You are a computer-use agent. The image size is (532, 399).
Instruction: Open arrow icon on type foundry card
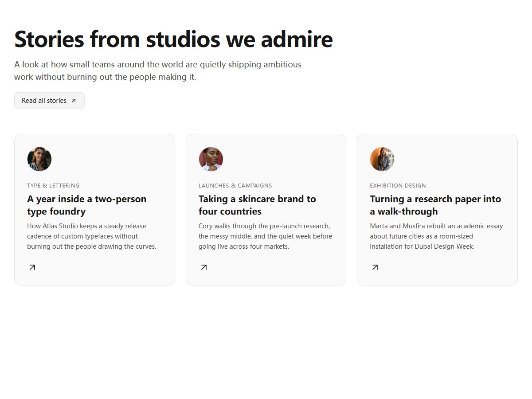click(32, 267)
